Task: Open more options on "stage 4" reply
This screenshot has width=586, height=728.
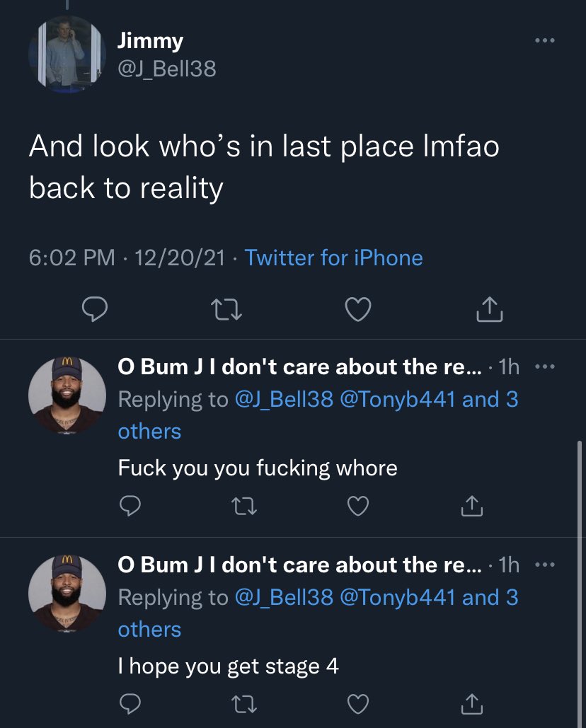Action: (x=545, y=565)
